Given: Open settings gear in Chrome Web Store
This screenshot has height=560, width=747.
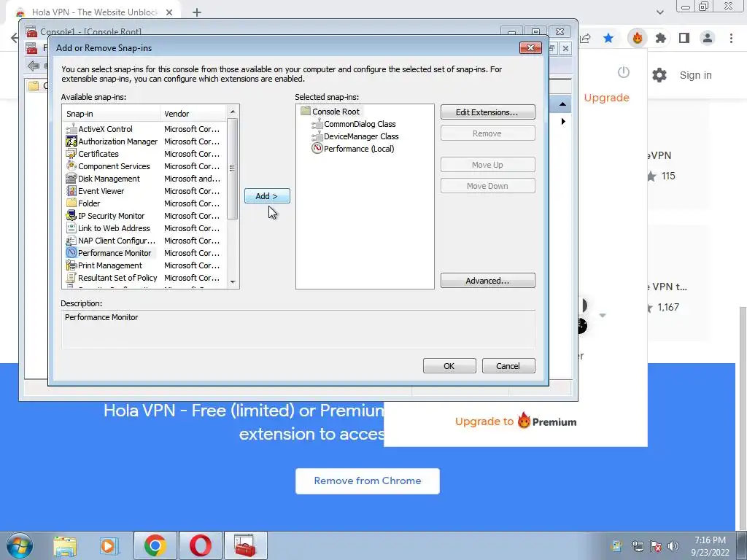Looking at the screenshot, I should tap(659, 75).
